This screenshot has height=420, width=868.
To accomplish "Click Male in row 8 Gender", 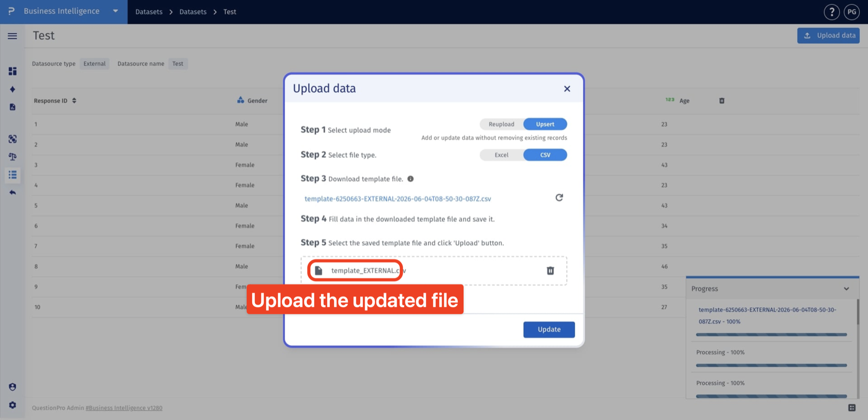I will point(241,266).
